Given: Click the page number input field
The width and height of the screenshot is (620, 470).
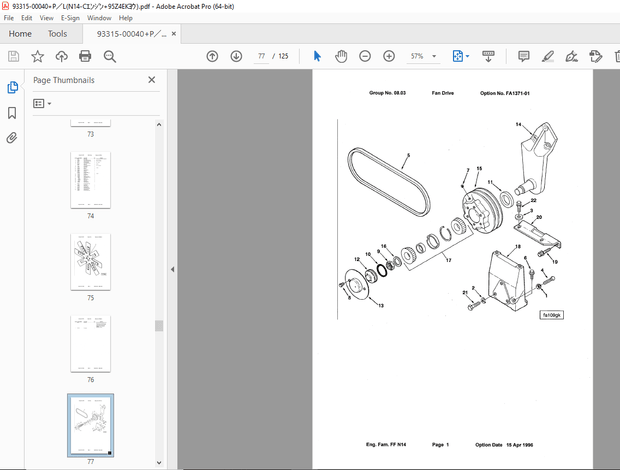Looking at the screenshot, I should (x=261, y=56).
